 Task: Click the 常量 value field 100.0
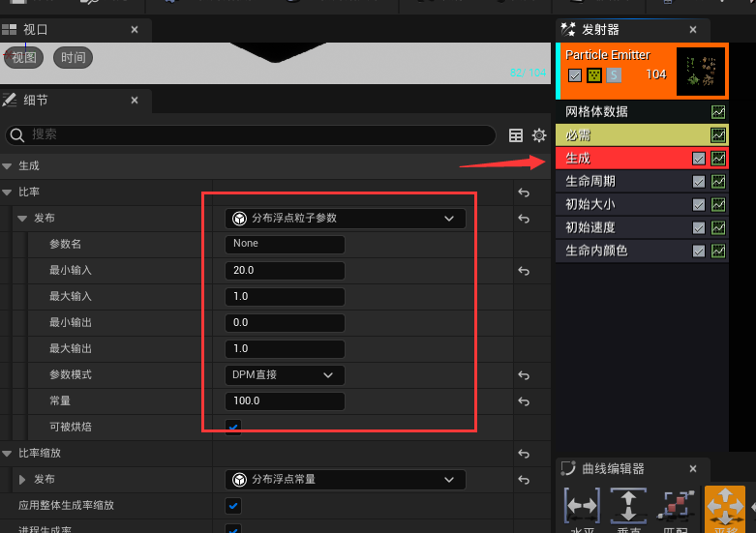(285, 401)
